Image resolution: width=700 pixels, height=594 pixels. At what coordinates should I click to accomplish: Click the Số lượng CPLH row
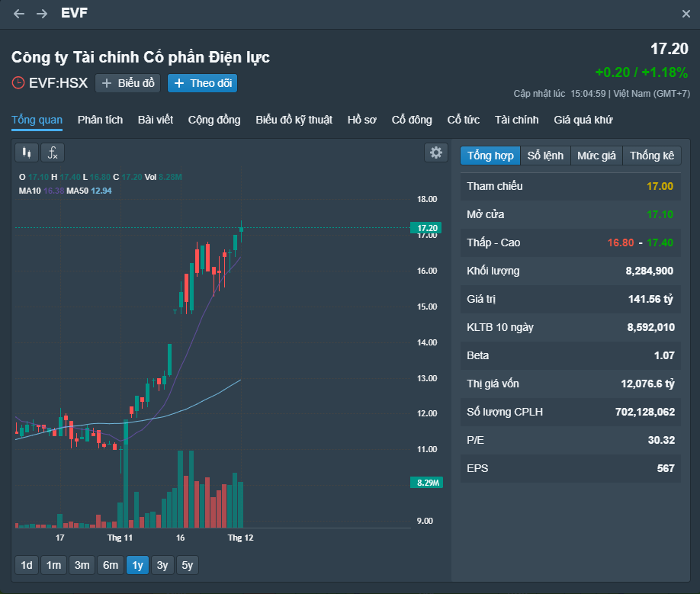tap(570, 412)
